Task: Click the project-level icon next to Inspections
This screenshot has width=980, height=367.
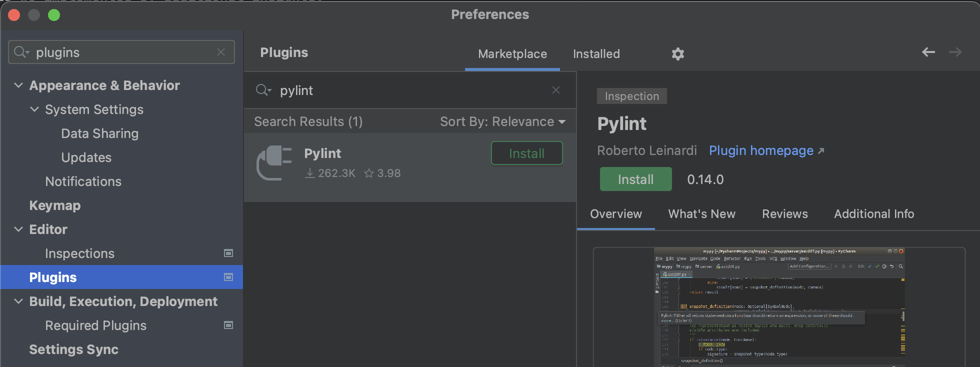Action: click(x=228, y=253)
